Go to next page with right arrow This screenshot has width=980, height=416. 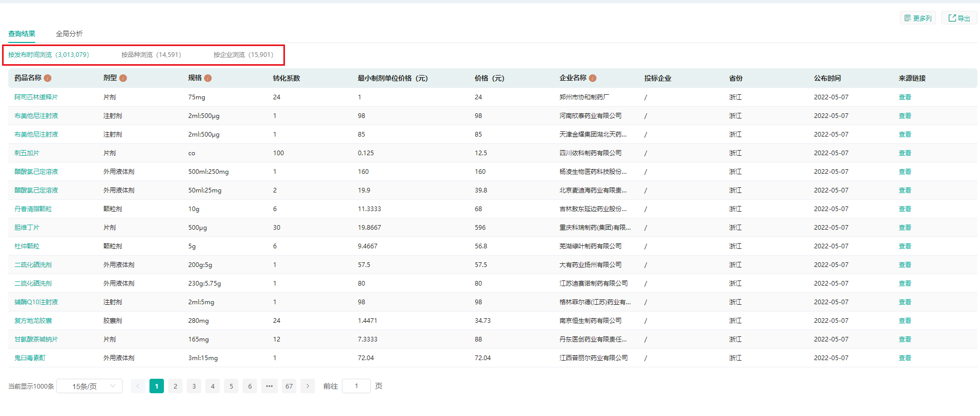(308, 386)
